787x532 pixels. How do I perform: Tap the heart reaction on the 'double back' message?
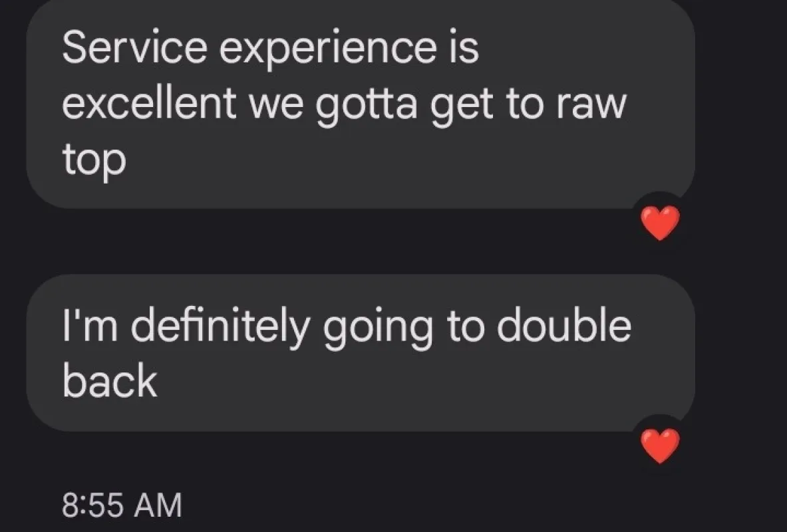click(660, 446)
